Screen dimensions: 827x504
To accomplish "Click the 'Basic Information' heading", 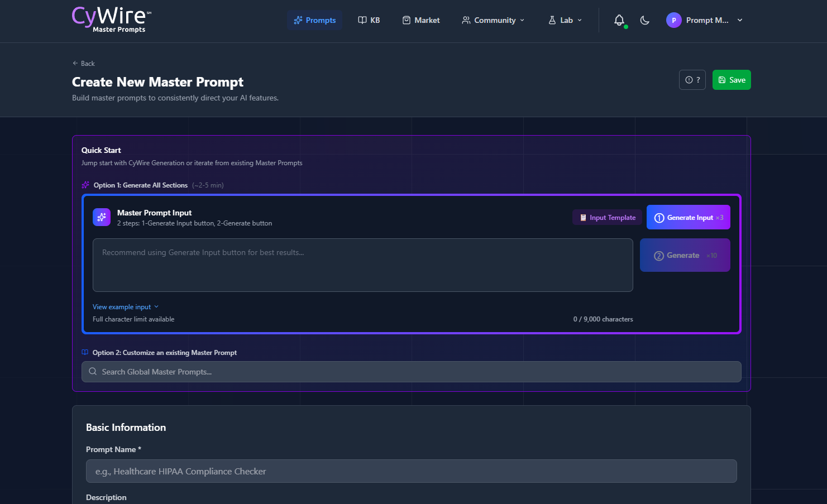I will (126, 428).
